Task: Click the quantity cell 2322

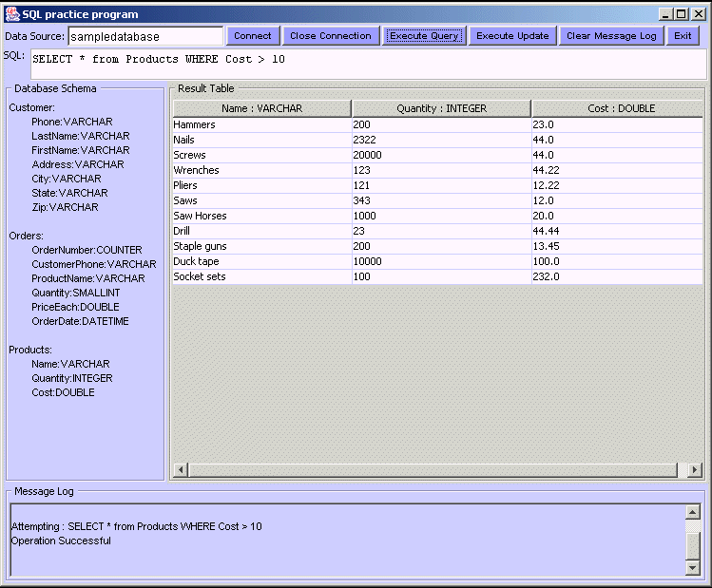Action: tap(441, 140)
